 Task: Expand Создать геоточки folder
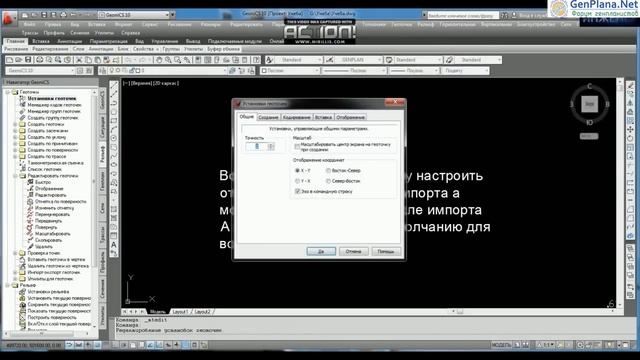(15, 124)
